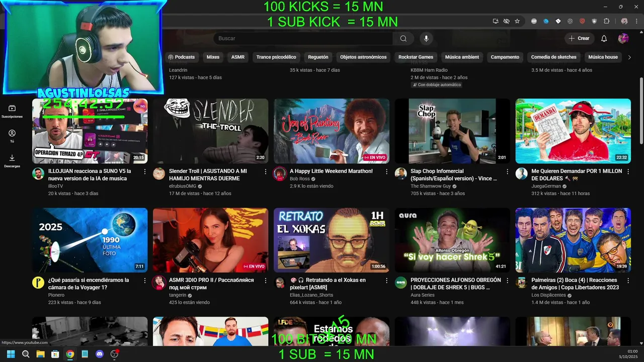Open the Chrome three-dot menu

(636, 21)
